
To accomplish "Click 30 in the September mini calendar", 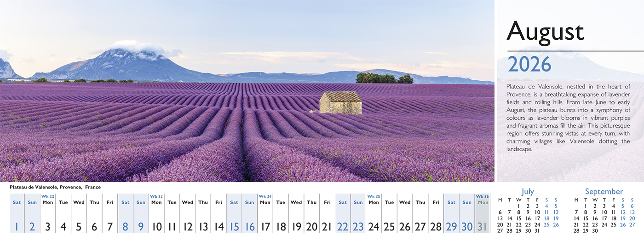I will pyautogui.click(x=595, y=231).
